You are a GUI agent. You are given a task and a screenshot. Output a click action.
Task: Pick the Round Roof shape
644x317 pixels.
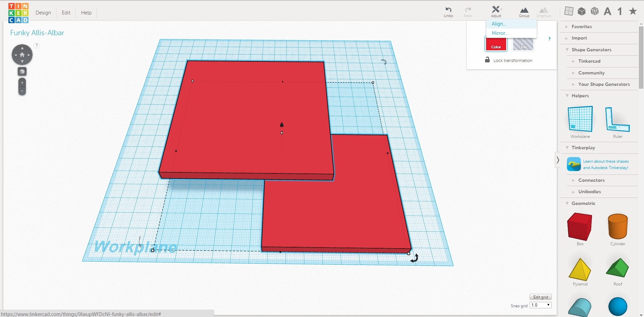click(580, 307)
